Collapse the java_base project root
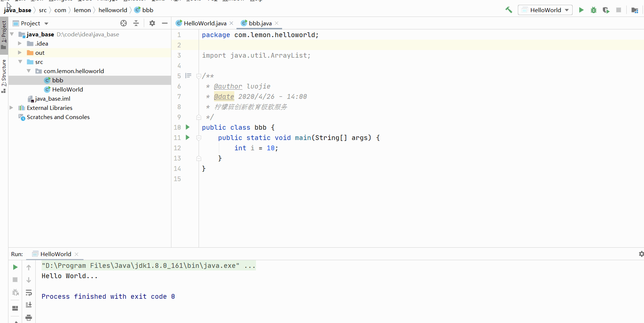Viewport: 644px width, 323px height. pyautogui.click(x=12, y=34)
